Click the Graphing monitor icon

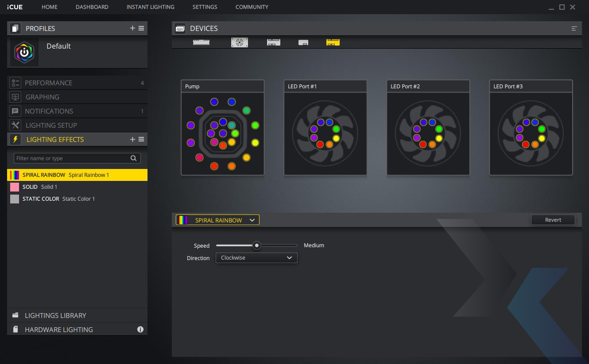(15, 97)
